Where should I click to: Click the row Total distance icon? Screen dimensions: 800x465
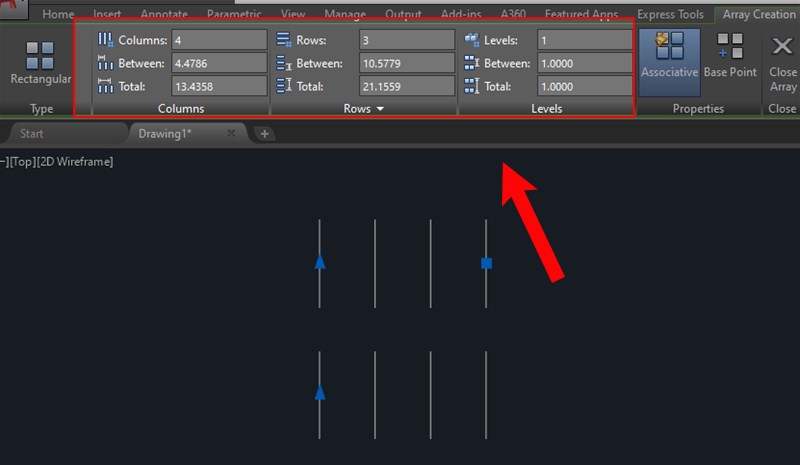click(x=284, y=86)
